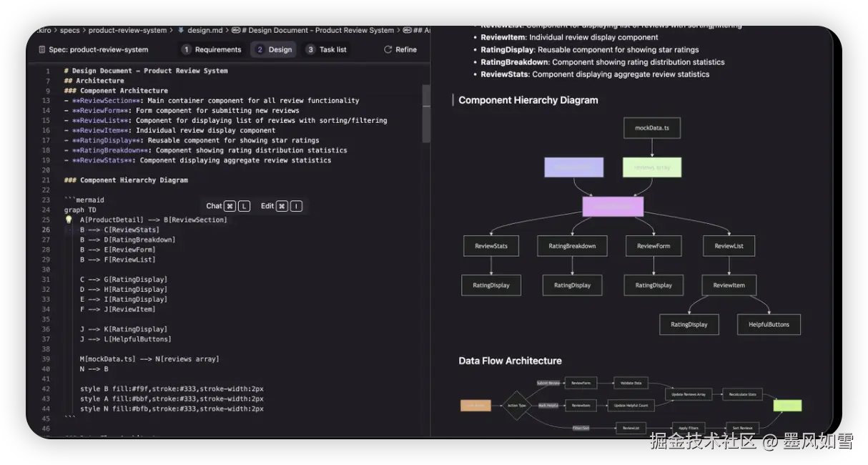The width and height of the screenshot is (868, 465).
Task: Open the Requirements tab
Action: click(x=212, y=49)
